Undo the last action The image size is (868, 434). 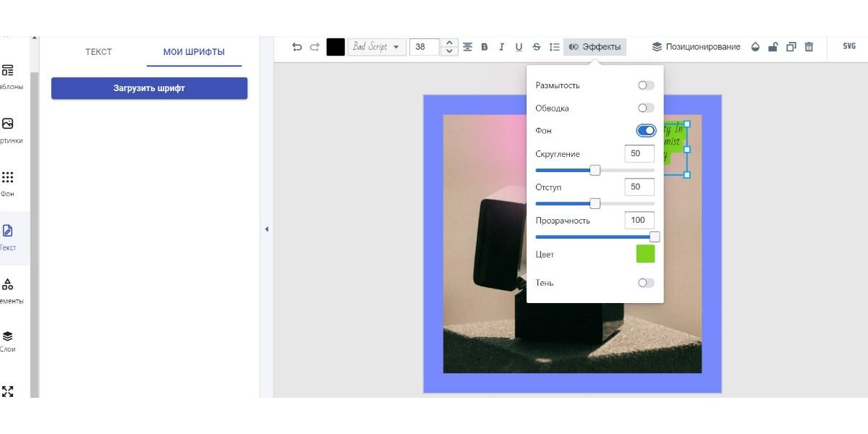[x=297, y=47]
